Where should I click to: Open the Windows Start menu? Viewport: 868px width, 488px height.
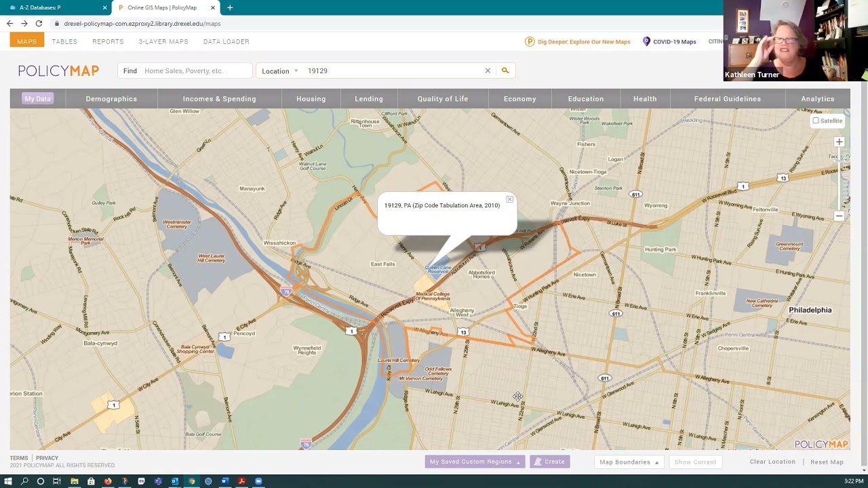[x=8, y=481]
